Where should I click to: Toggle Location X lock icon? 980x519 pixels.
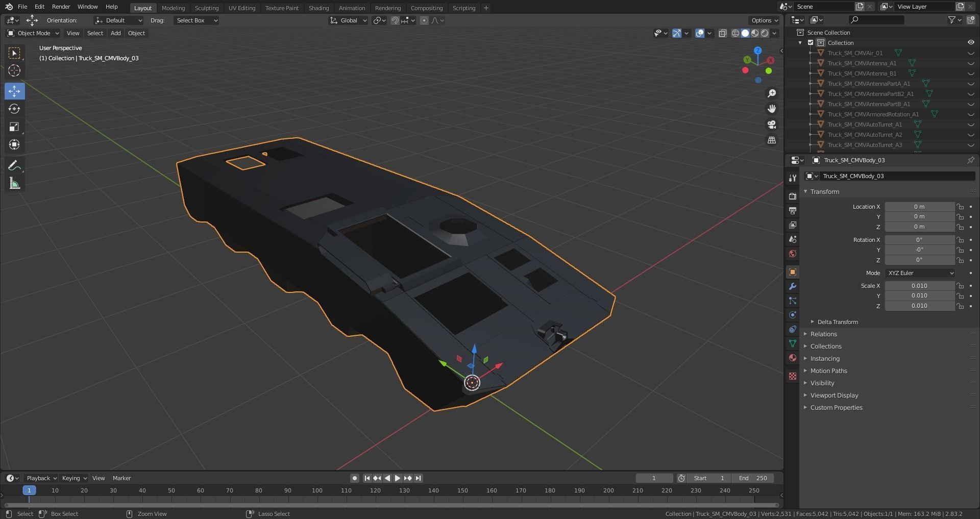point(960,207)
